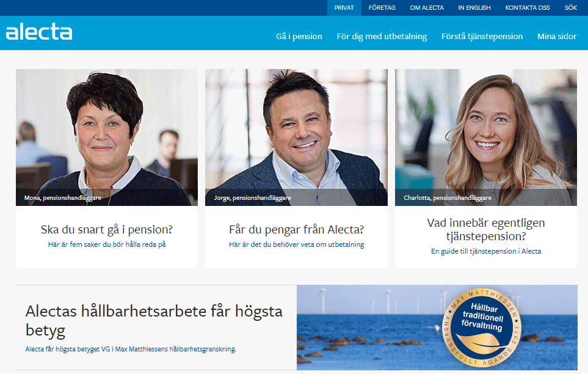Follow link Här är det du behöver veta om utbetalning
This screenshot has width=588, height=374.
pyautogui.click(x=296, y=244)
